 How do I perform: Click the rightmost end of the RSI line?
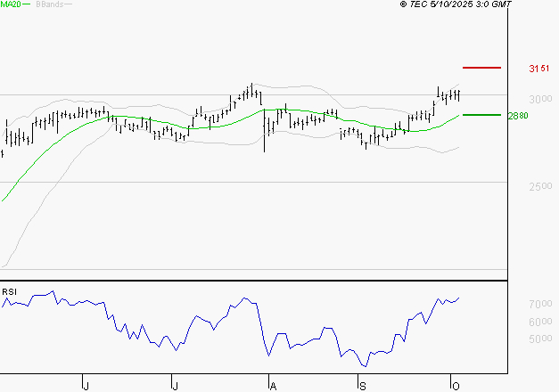pyautogui.click(x=460, y=298)
